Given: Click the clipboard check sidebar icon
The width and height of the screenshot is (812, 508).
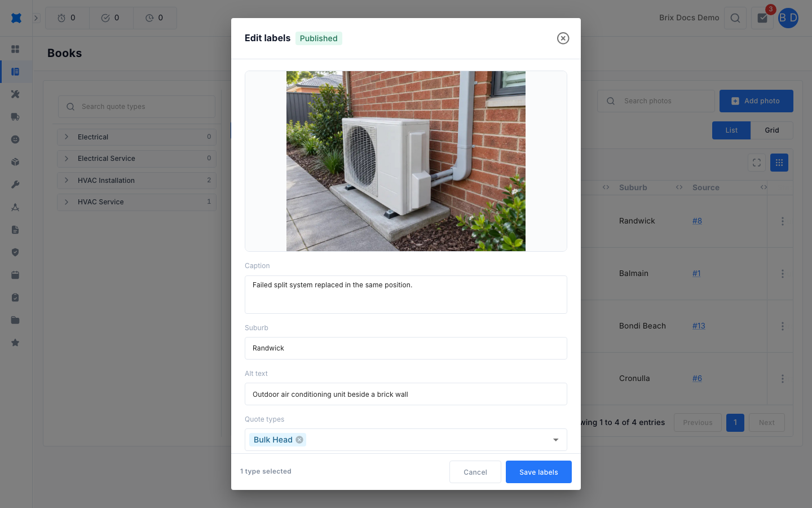Looking at the screenshot, I should tap(15, 297).
